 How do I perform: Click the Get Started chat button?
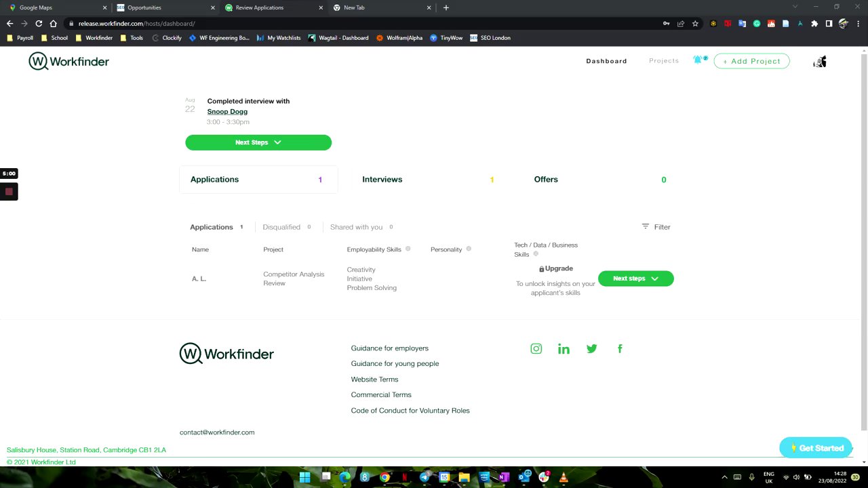point(816,448)
